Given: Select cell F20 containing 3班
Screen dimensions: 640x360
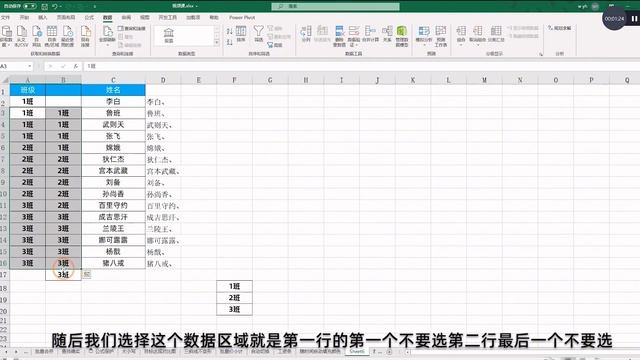Looking at the screenshot, I should pos(234,309).
